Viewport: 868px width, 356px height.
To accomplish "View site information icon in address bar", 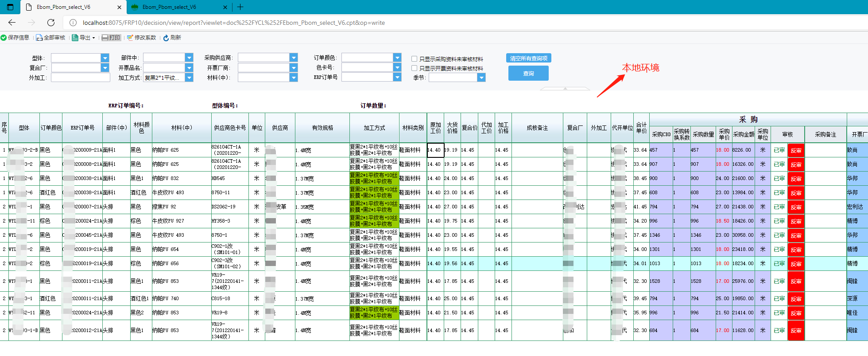I will click(x=73, y=23).
